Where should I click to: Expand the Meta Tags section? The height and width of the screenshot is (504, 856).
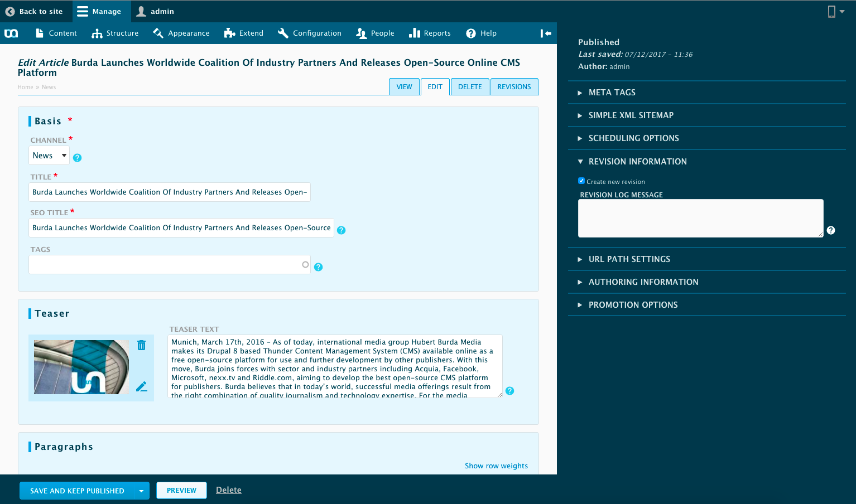pos(707,93)
